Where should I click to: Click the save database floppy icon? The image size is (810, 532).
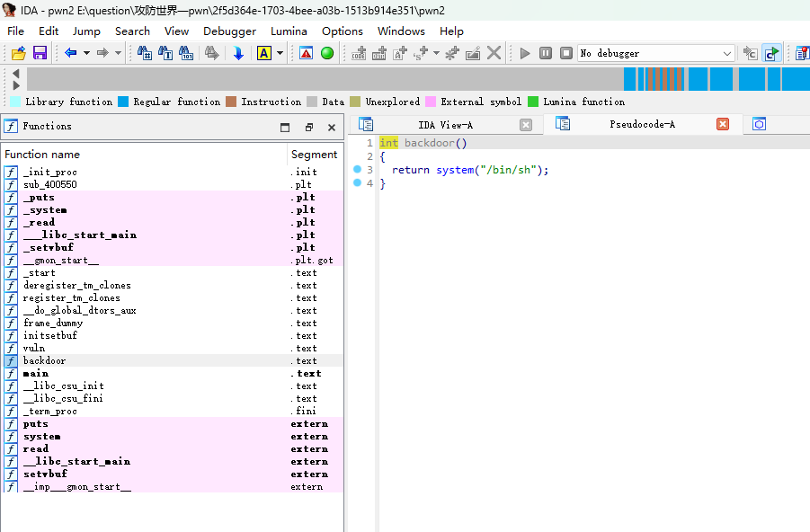(x=40, y=53)
